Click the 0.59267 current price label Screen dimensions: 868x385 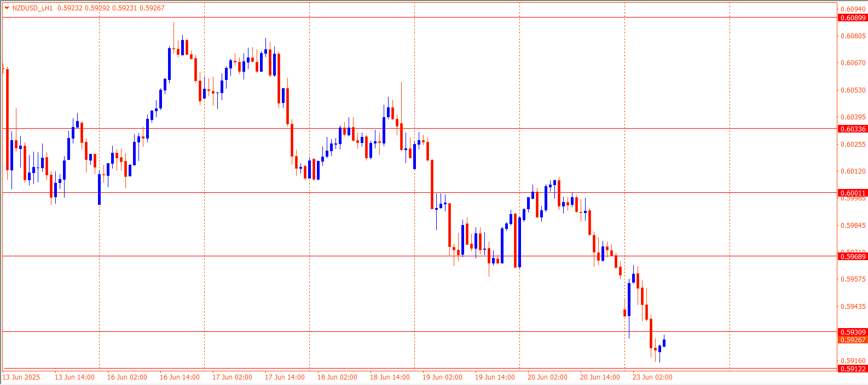point(853,340)
